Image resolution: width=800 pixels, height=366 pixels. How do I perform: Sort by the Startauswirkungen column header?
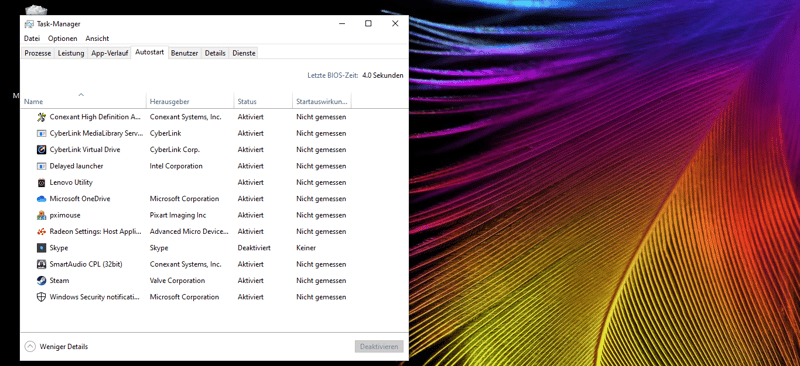pos(322,102)
